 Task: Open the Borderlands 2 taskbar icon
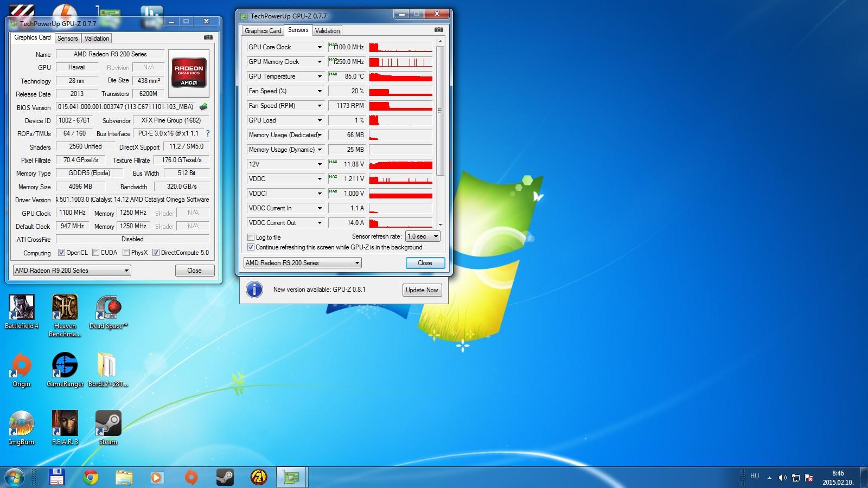click(x=259, y=477)
